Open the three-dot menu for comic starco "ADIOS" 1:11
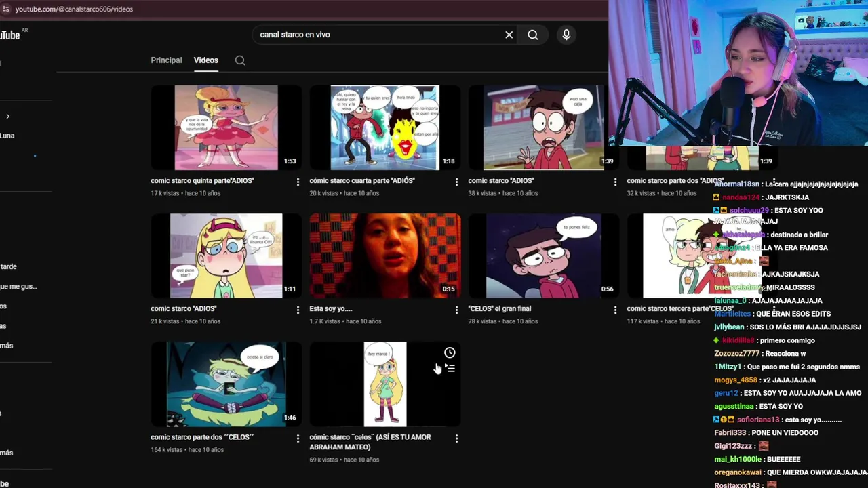The height and width of the screenshot is (488, 868). point(298,310)
